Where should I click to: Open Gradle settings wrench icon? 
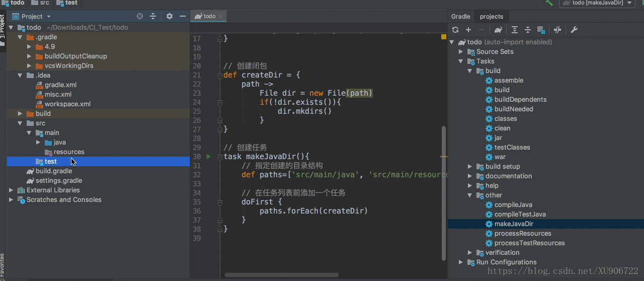coord(574,30)
